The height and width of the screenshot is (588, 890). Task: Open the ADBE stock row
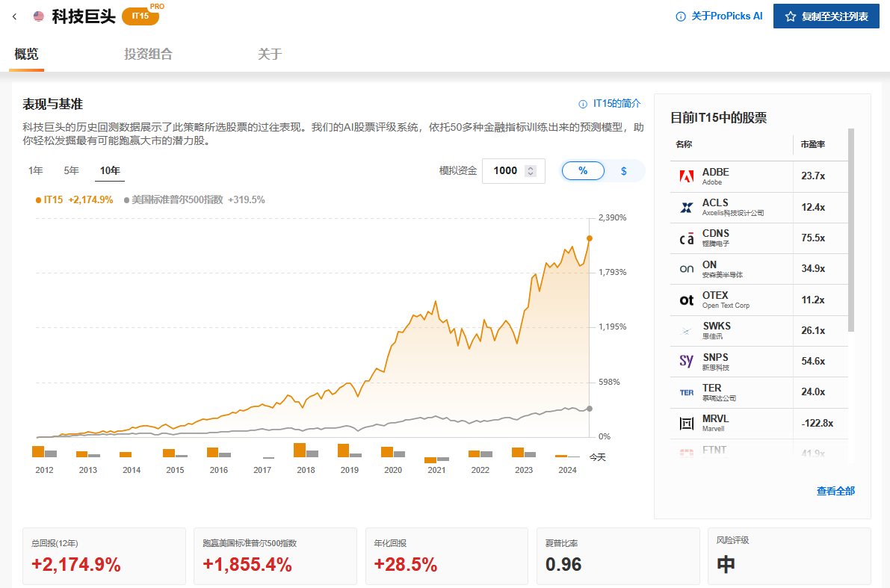pos(759,176)
